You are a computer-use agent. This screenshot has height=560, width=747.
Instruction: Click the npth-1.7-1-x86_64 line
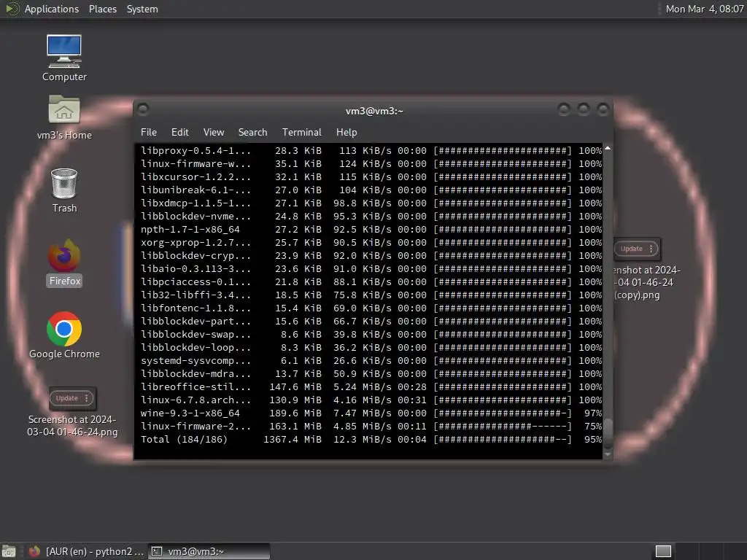coord(371,230)
